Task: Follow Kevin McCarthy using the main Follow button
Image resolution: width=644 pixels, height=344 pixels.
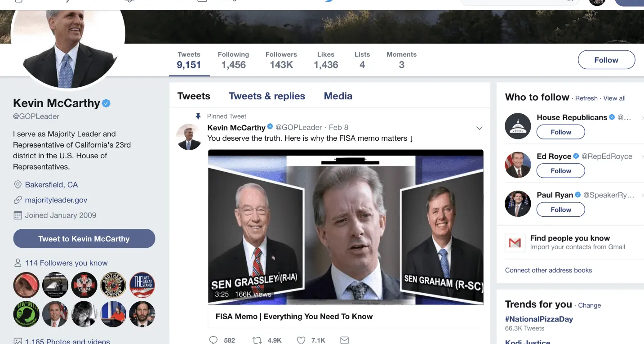Action: coord(606,60)
